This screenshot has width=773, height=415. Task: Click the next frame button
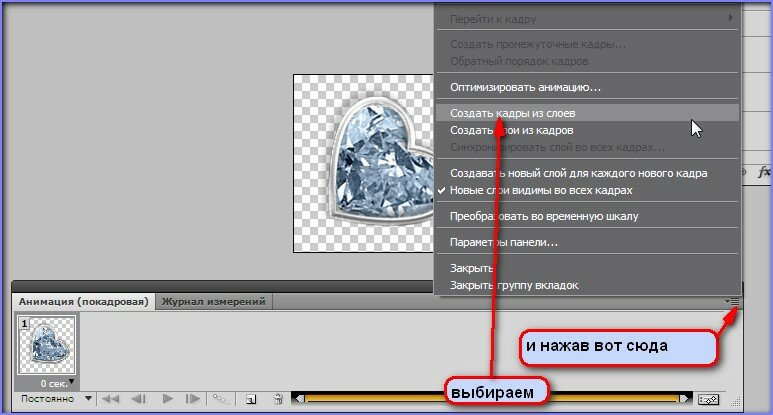point(193,399)
